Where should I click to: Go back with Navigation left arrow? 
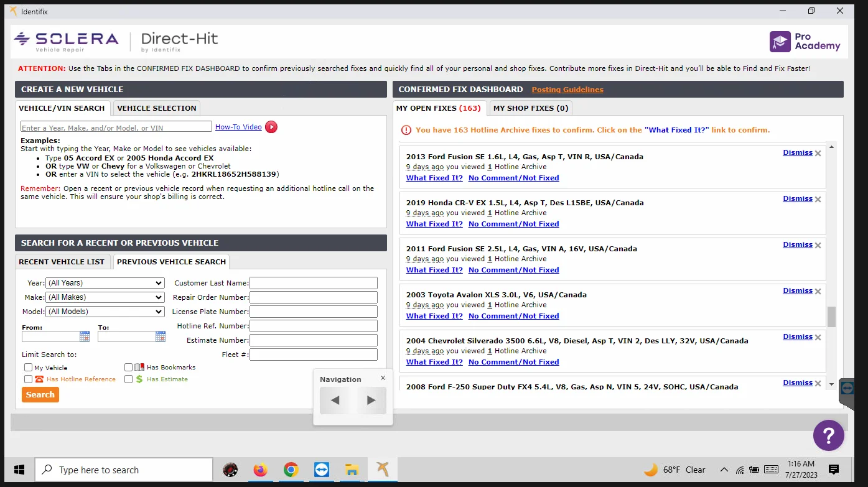pos(335,401)
